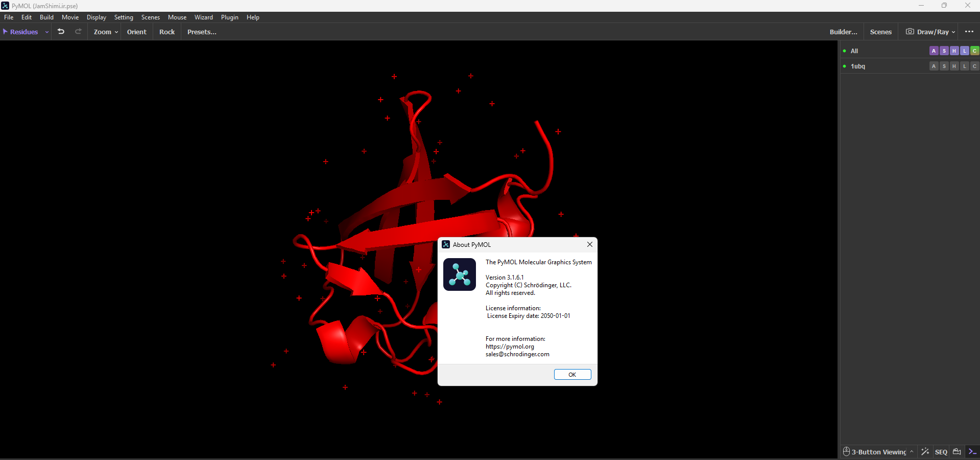The image size is (980, 460).
Task: Restore down the PyMOL window
Action: (x=944, y=6)
